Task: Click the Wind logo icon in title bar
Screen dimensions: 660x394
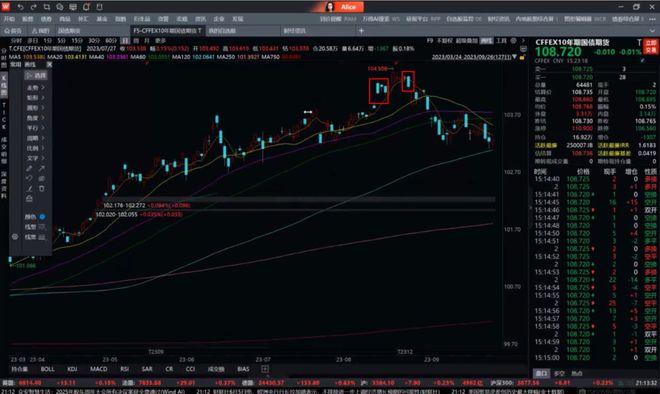Action: [6, 7]
